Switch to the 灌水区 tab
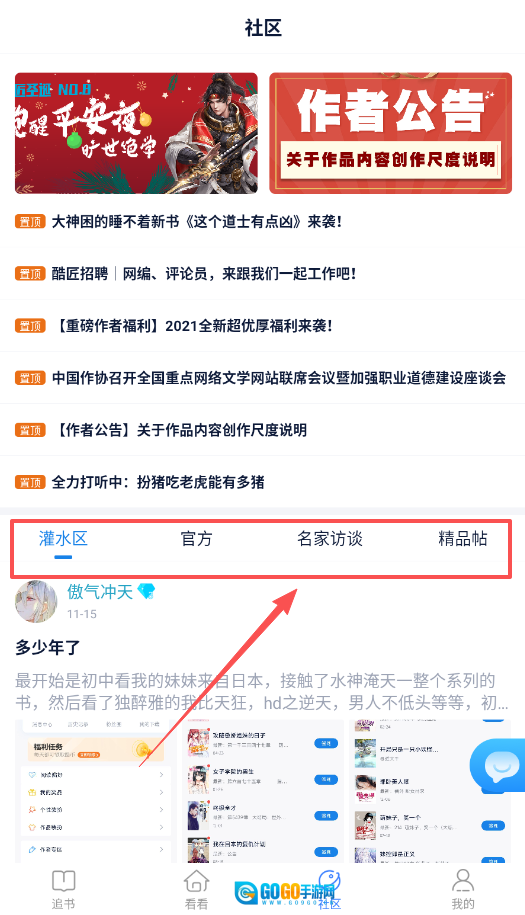 click(x=63, y=539)
